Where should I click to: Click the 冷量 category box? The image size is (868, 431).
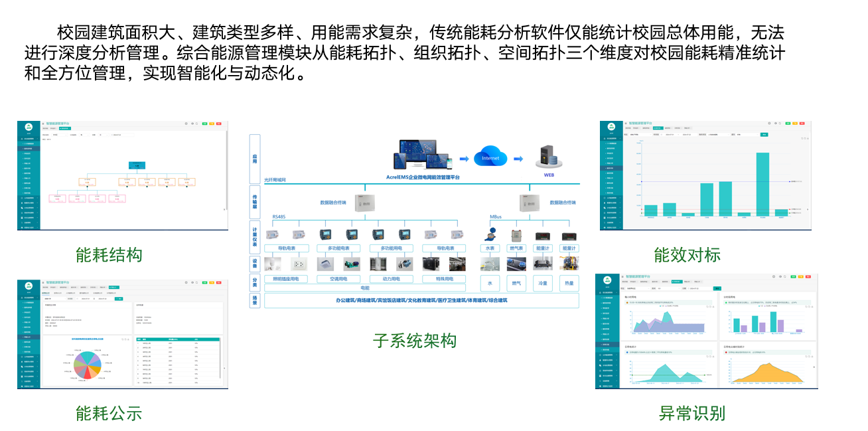click(543, 283)
